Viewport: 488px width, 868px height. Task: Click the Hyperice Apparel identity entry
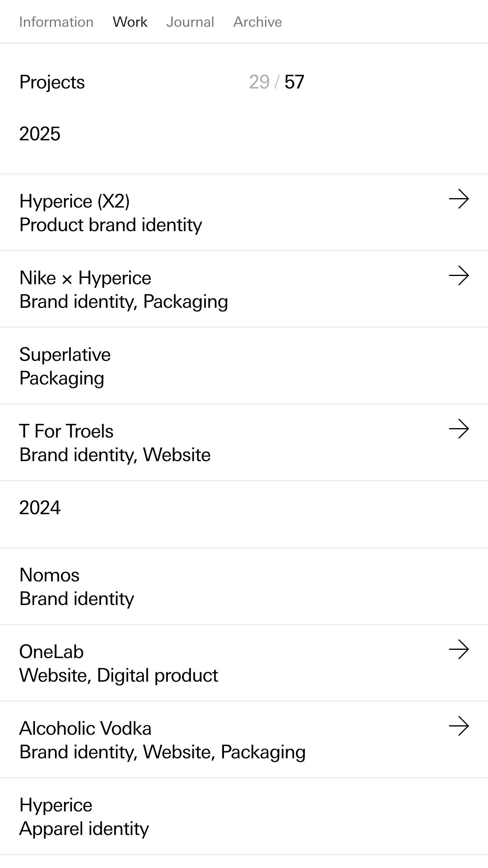tap(84, 817)
